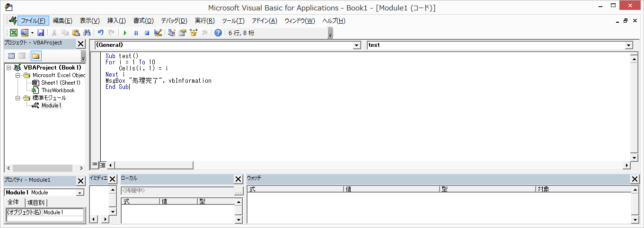Click the blue help question mark icon
The image size is (644, 228).
218,33
